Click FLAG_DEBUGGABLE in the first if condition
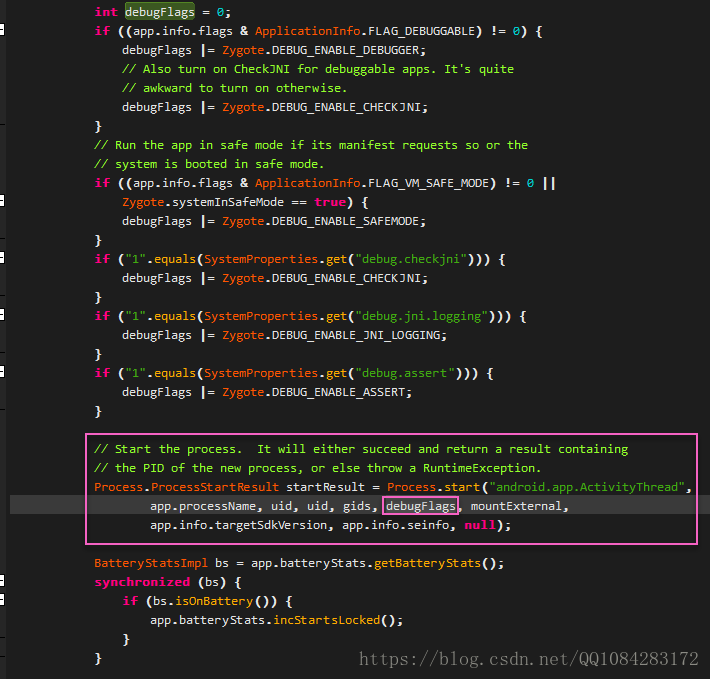The width and height of the screenshot is (710, 679). (x=422, y=31)
